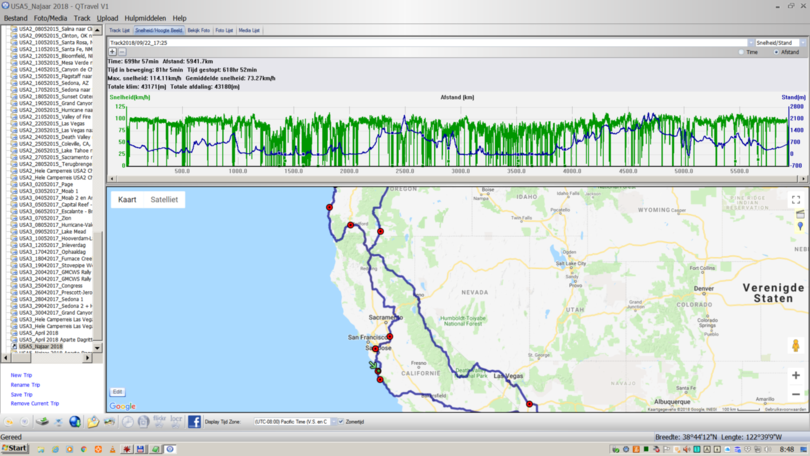Open the Snelheid/Stand graph type dropdown
This screenshot has height=456, width=810.
pos(802,43)
